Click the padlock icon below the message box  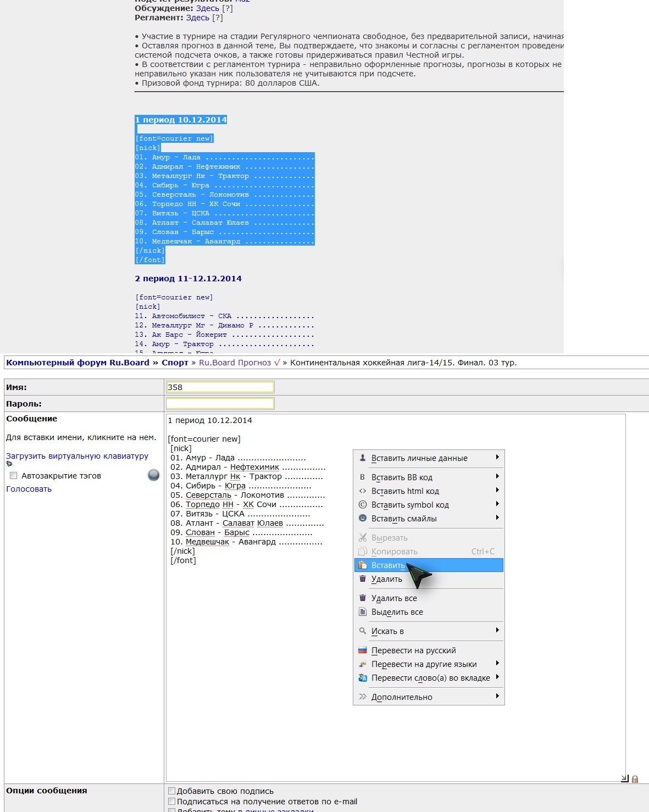point(635,779)
